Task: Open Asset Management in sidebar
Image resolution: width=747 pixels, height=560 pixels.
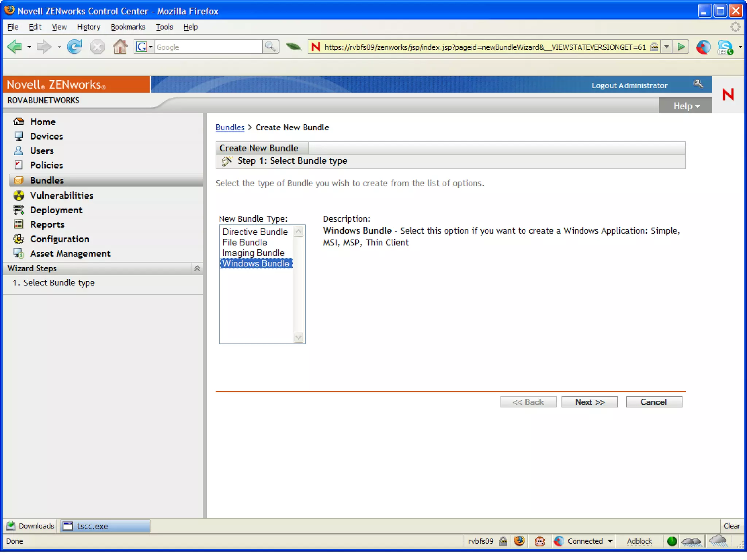Action: point(70,253)
